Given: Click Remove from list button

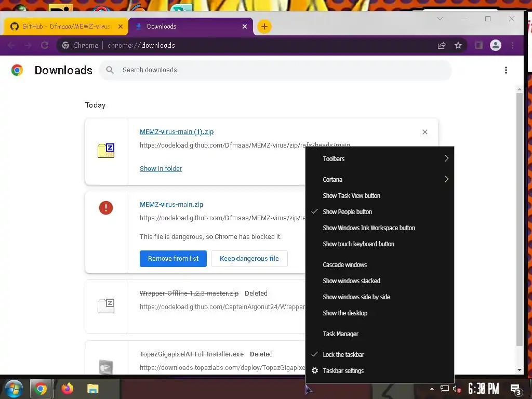Looking at the screenshot, I should pyautogui.click(x=173, y=259).
